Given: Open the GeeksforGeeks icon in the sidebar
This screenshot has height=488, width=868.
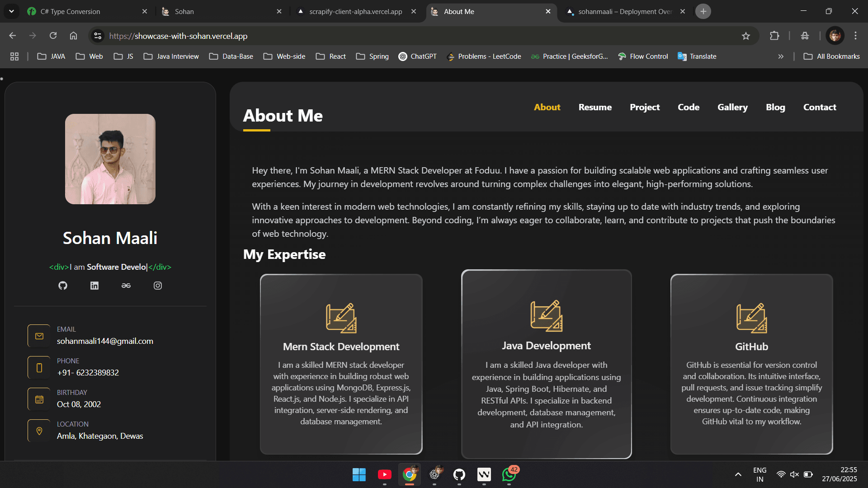Looking at the screenshot, I should tap(126, 285).
